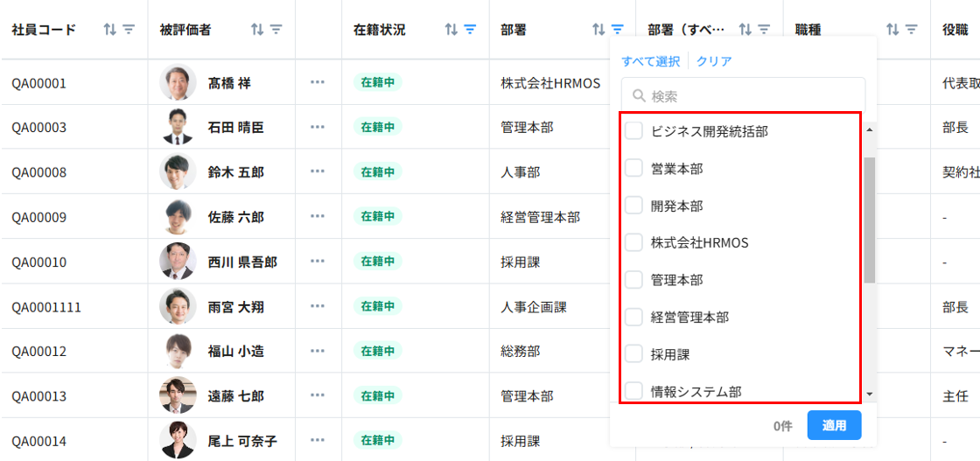Toggle the 部署 column filter dropdown

[x=618, y=30]
